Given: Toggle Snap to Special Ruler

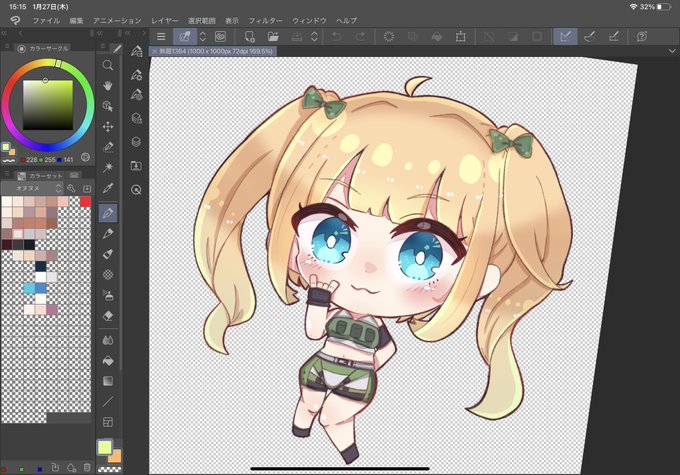Looking at the screenshot, I should pyautogui.click(x=589, y=36).
